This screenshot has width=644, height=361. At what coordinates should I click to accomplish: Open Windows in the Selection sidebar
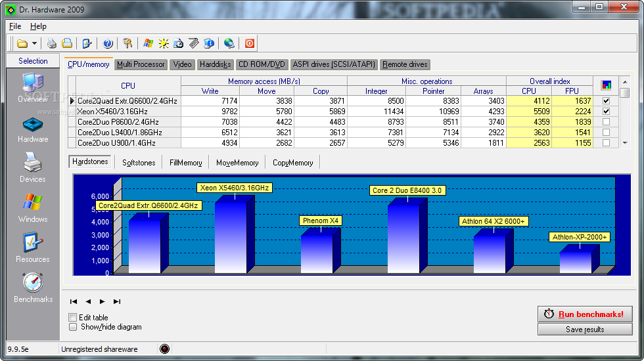click(33, 207)
